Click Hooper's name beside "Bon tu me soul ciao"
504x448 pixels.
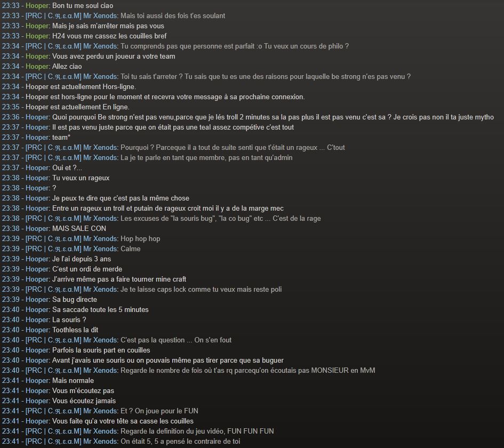pos(38,5)
